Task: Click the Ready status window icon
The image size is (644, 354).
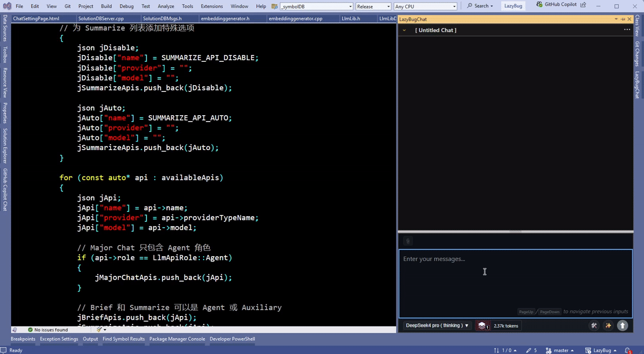Action: click(x=4, y=350)
